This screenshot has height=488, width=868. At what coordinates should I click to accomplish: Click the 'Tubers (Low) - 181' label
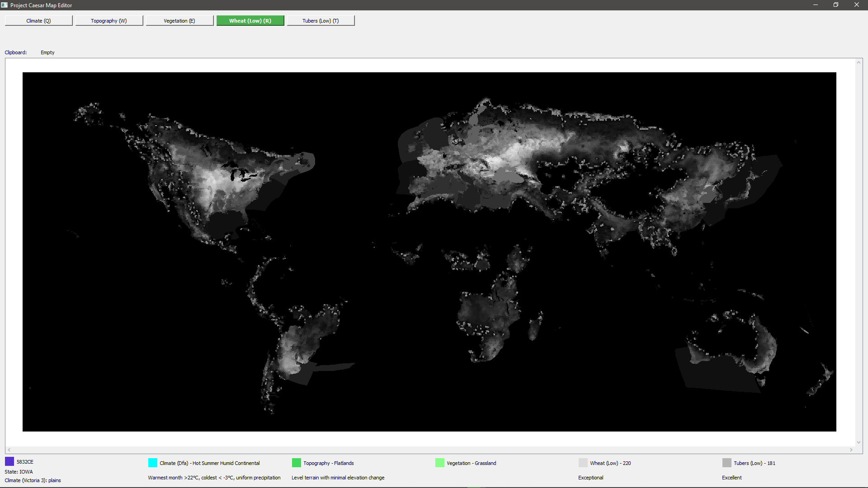(x=755, y=463)
